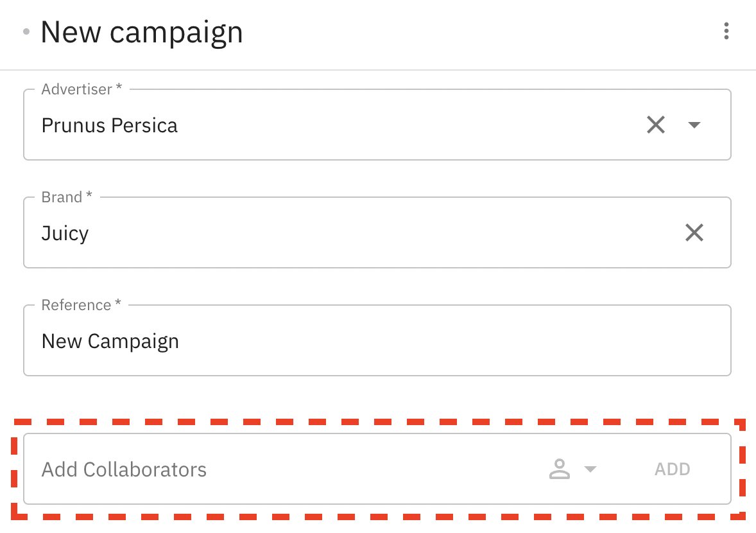Clear the Advertiser selection with the X icon

coord(656,125)
